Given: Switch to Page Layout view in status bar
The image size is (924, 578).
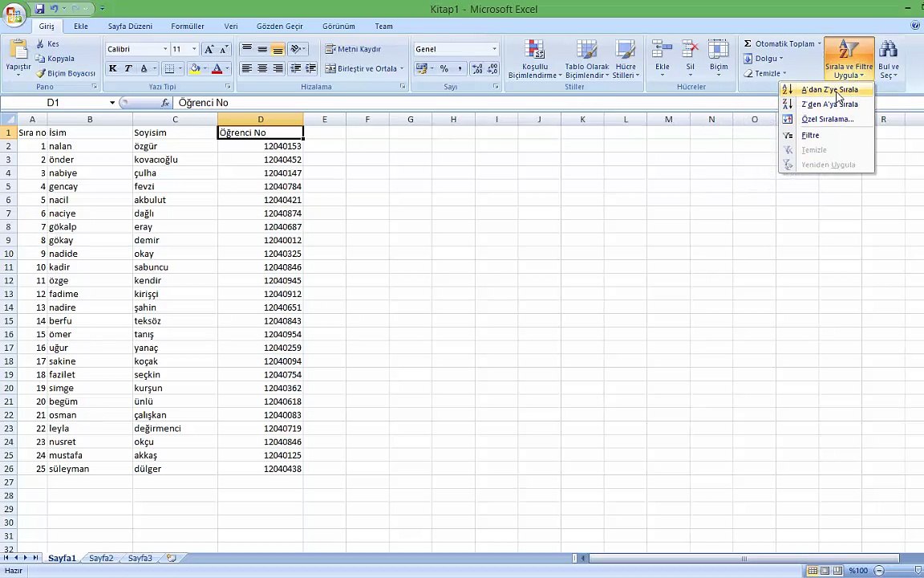Looking at the screenshot, I should [x=825, y=570].
